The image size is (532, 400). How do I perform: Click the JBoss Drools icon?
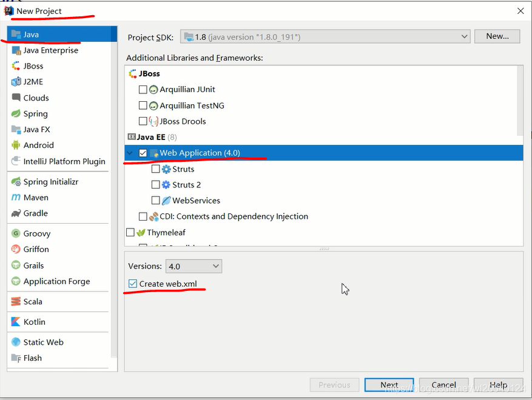point(153,121)
